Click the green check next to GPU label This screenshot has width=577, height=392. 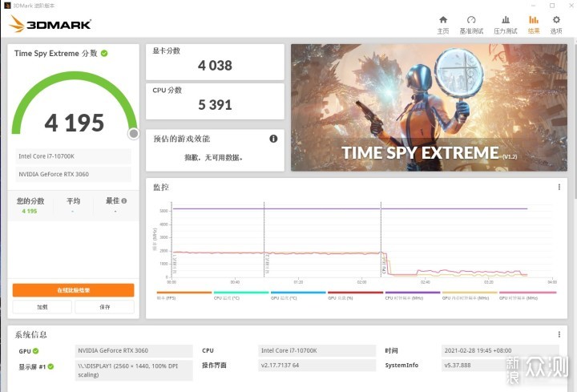pos(36,351)
